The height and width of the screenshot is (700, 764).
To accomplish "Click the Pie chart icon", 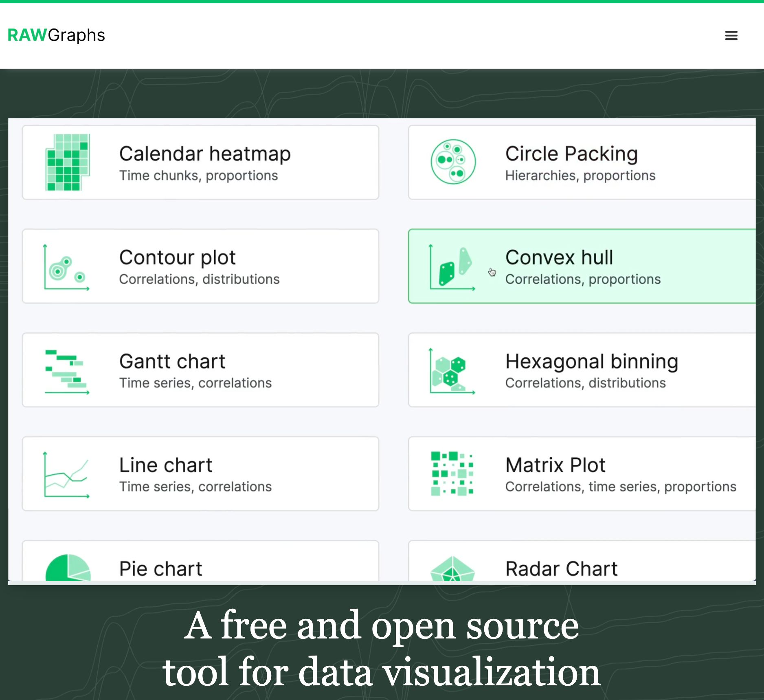I will [x=68, y=567].
